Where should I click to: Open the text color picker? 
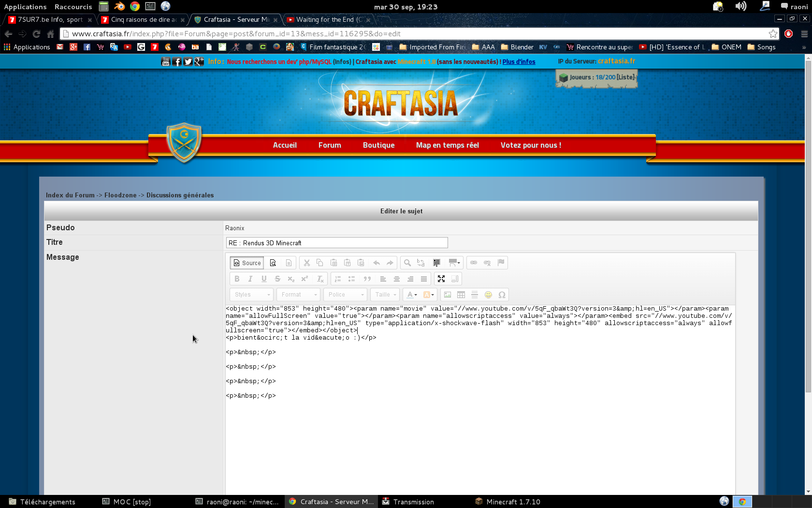[412, 295]
